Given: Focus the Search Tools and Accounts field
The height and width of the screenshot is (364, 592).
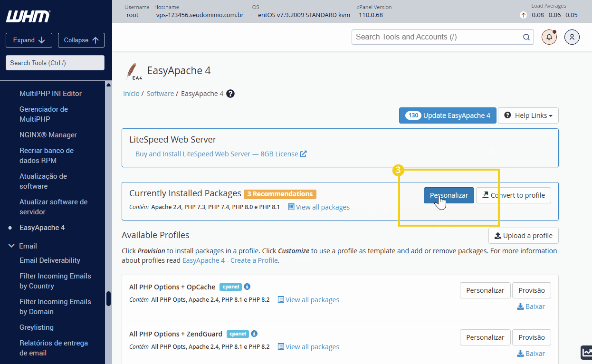Looking at the screenshot, I should pos(443,37).
